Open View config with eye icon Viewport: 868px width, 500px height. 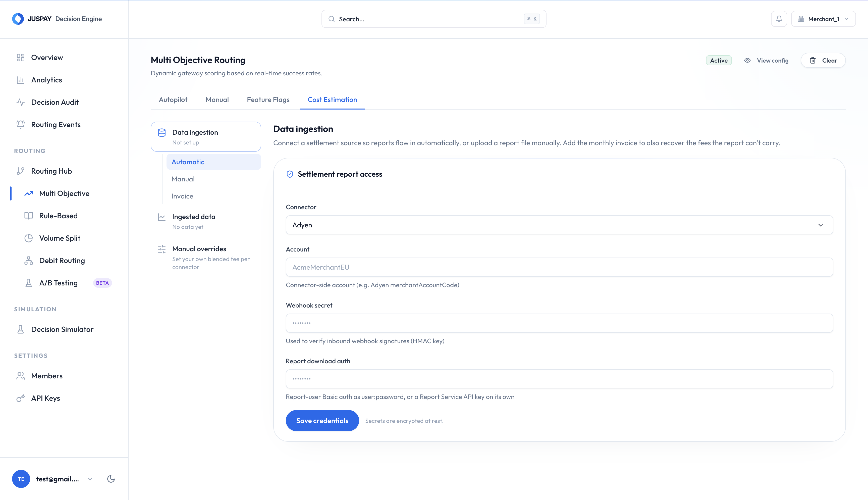[x=766, y=61]
